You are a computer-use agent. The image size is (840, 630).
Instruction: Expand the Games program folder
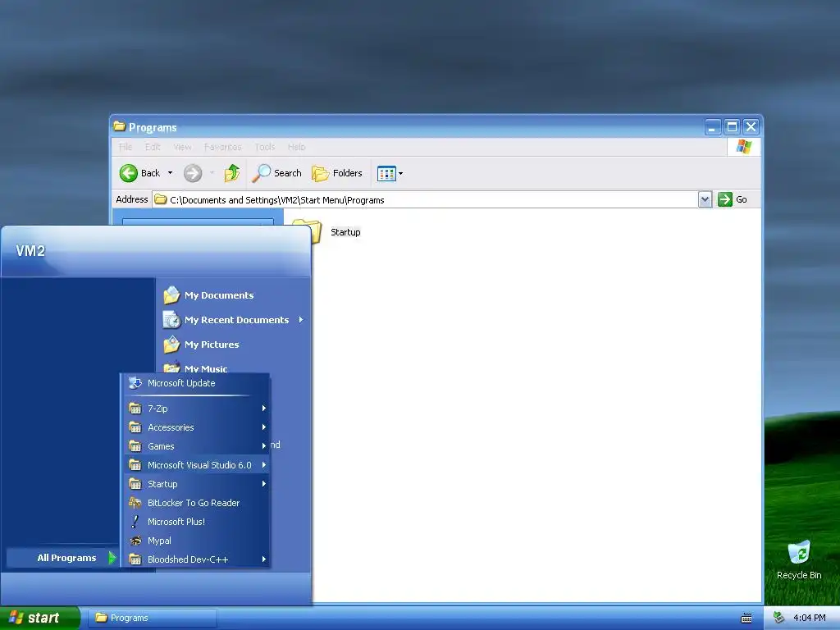pyautogui.click(x=195, y=446)
